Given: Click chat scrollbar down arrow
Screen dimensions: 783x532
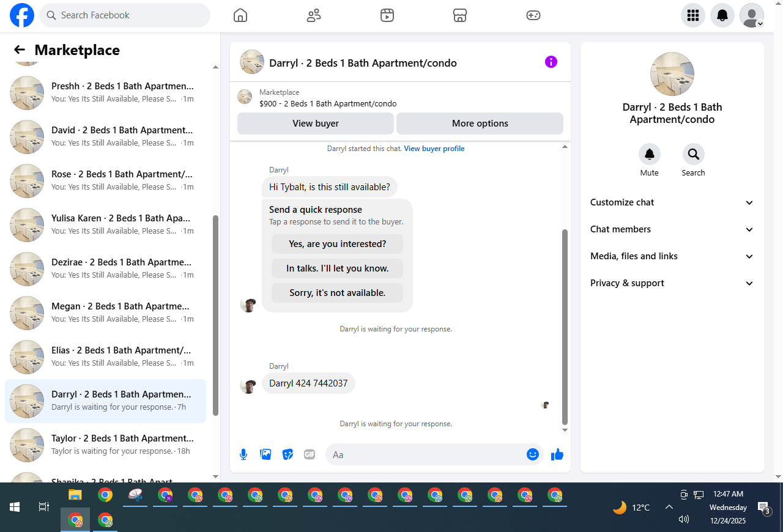Looking at the screenshot, I should pos(565,430).
